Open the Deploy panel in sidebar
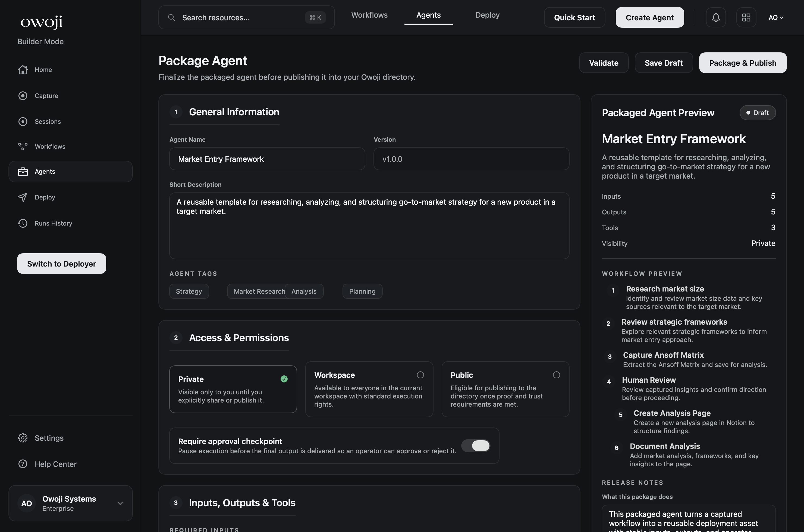804x532 pixels. [x=45, y=197]
